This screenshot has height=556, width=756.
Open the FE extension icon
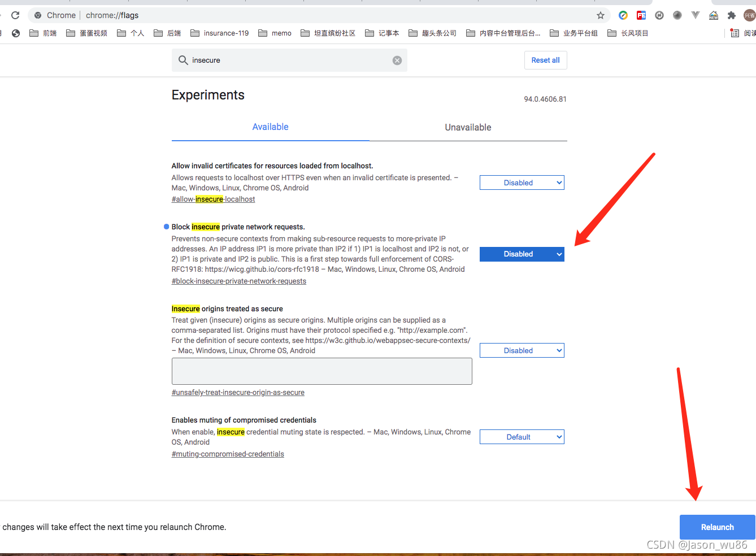click(x=641, y=15)
